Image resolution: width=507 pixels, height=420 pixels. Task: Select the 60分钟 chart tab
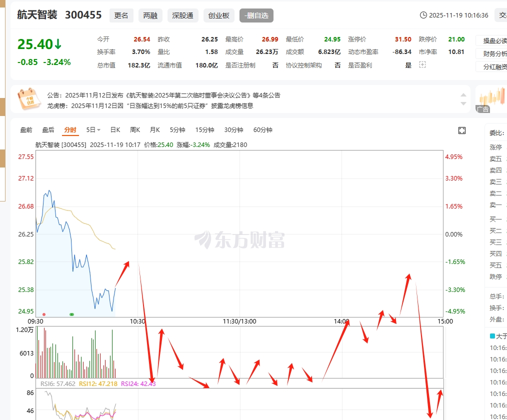[263, 129]
